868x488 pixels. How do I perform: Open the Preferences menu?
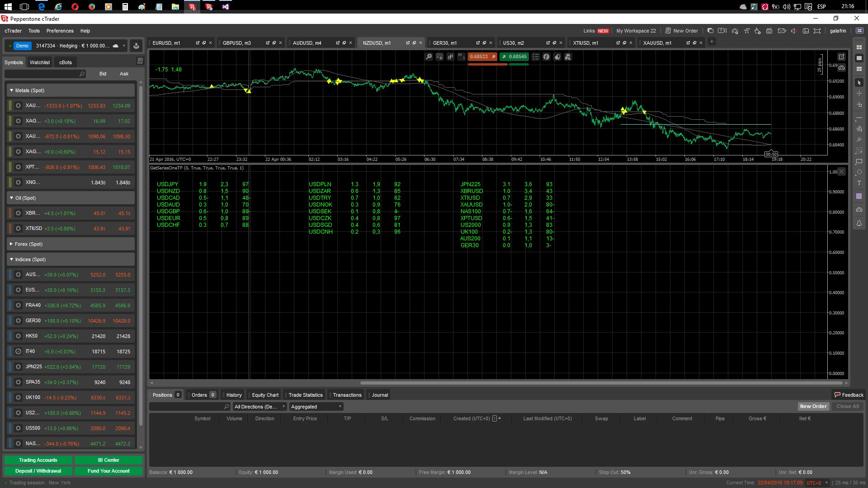pyautogui.click(x=60, y=31)
